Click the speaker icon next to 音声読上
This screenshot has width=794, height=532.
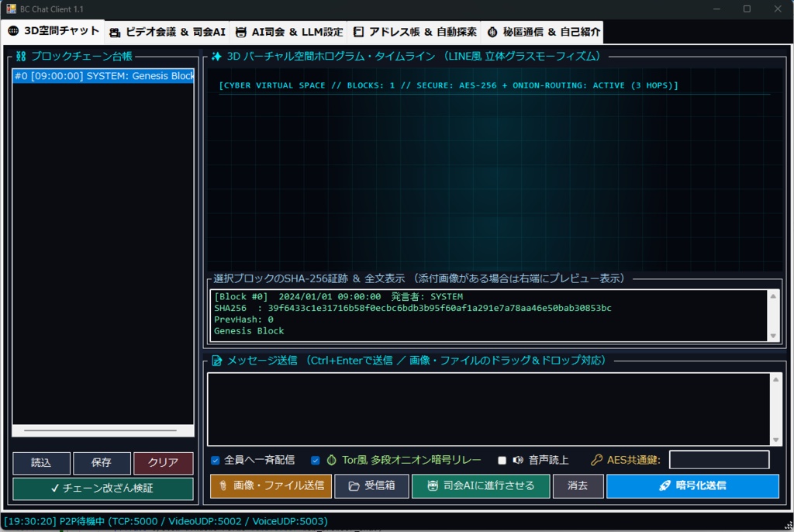click(x=517, y=460)
